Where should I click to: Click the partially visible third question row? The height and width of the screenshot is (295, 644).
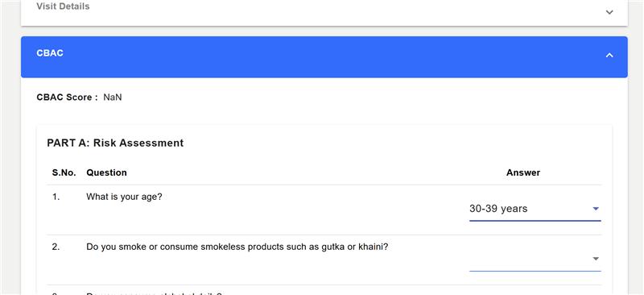click(324, 290)
